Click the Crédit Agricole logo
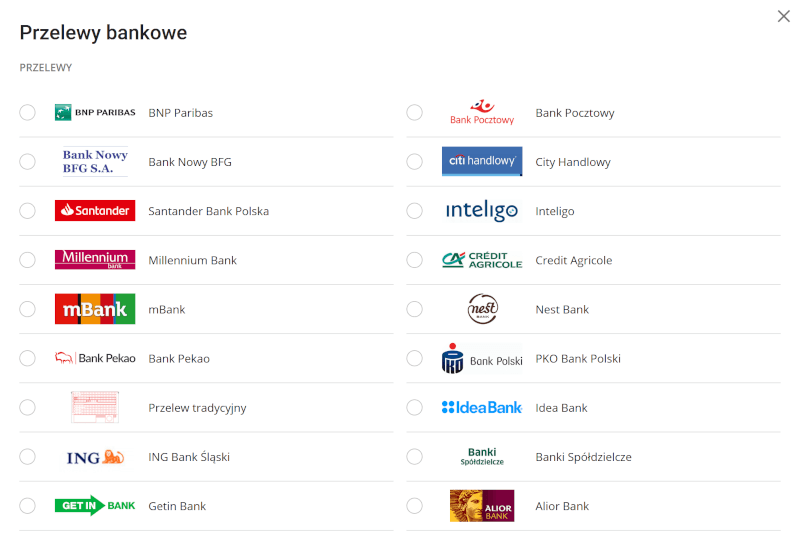 482,260
